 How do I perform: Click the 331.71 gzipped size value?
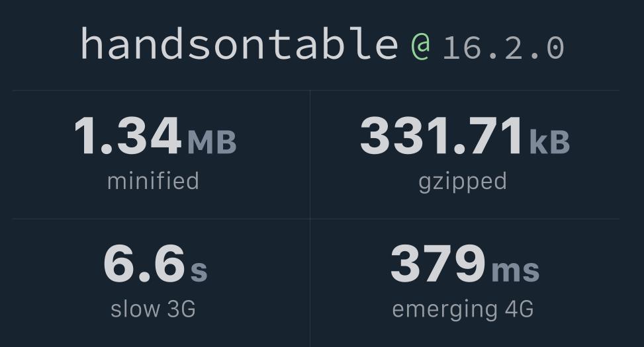click(441, 136)
